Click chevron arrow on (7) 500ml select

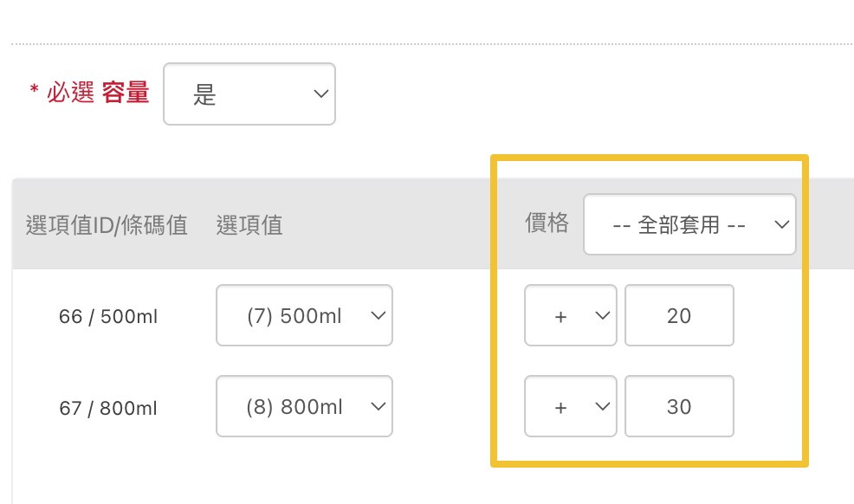[x=378, y=316]
